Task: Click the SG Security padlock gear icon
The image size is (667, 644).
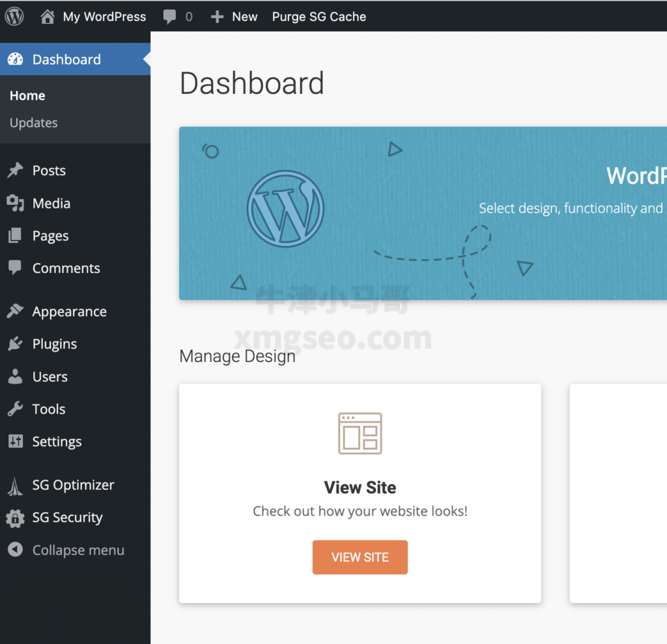Action: [x=16, y=518]
